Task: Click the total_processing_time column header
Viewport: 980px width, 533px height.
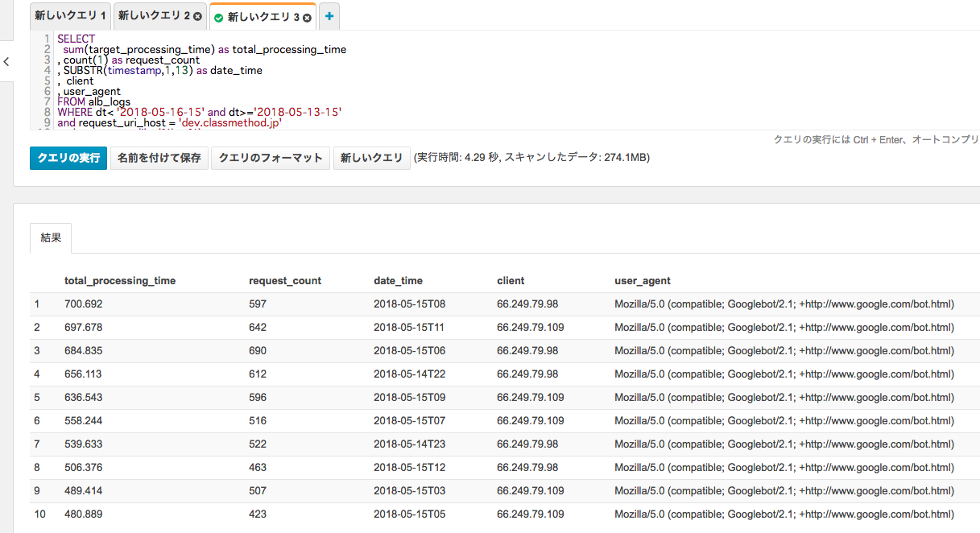Action: coord(119,280)
